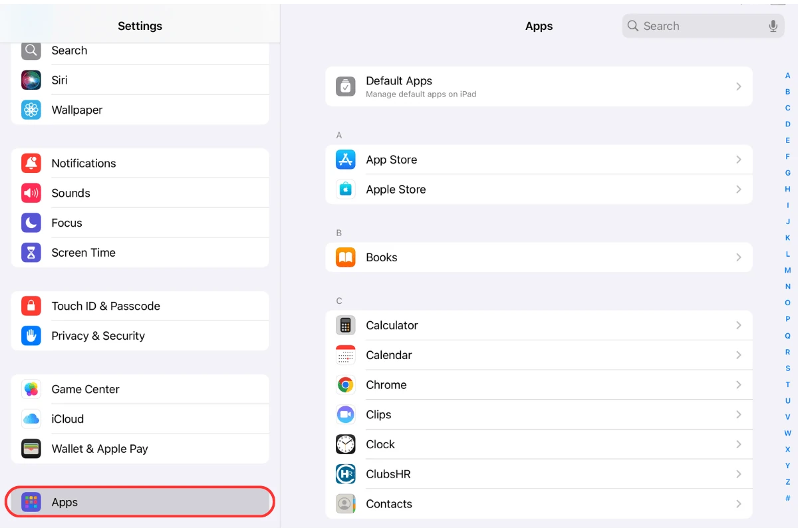Tap the Apps grid icon
Viewport: 798px width, 532px height.
[31, 502]
